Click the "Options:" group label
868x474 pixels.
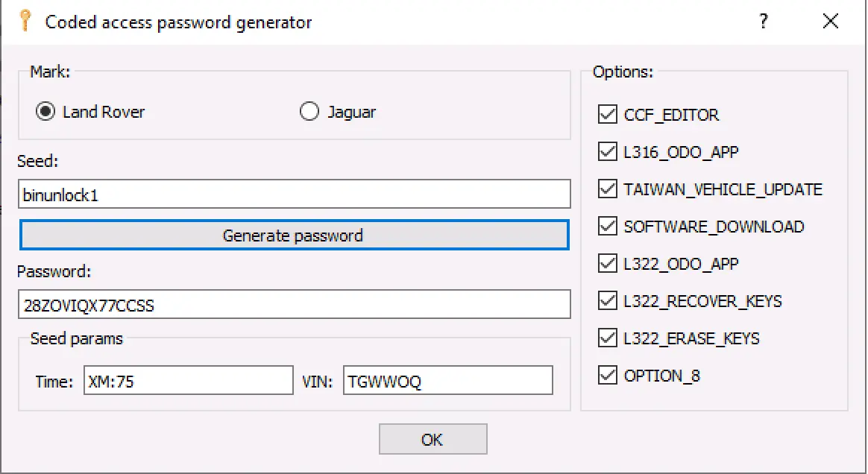coord(623,72)
